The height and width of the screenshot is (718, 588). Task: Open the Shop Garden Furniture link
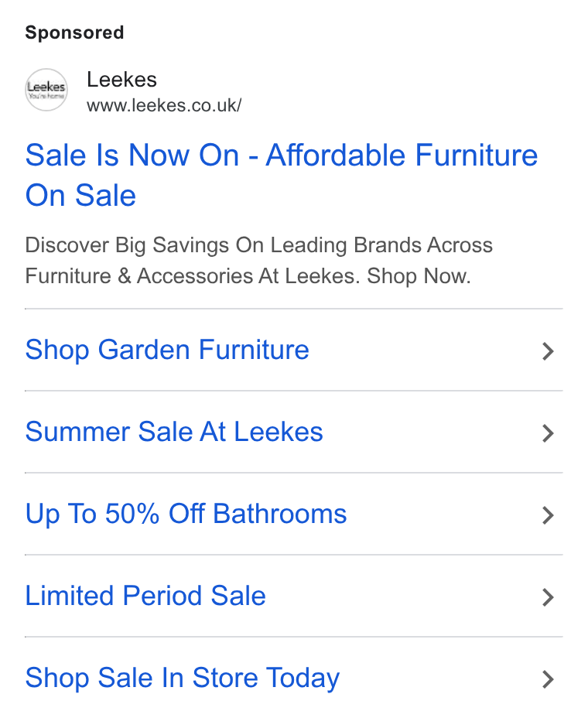(x=167, y=350)
